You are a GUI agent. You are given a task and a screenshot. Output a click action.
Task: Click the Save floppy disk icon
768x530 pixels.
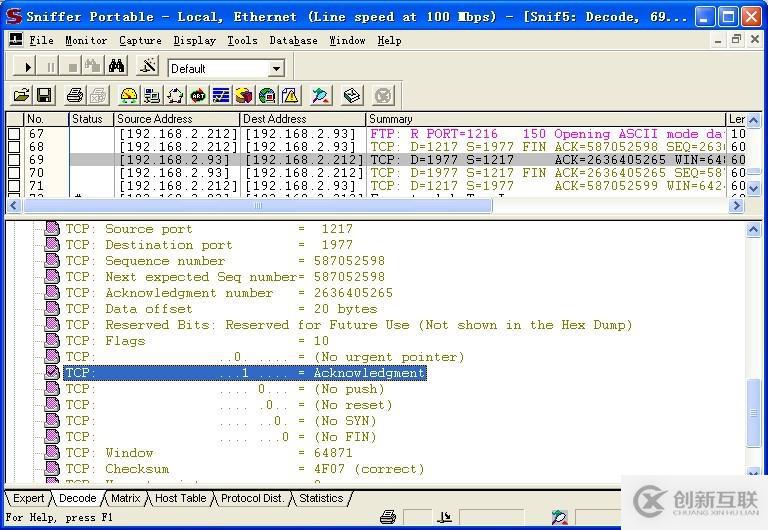pos(44,96)
